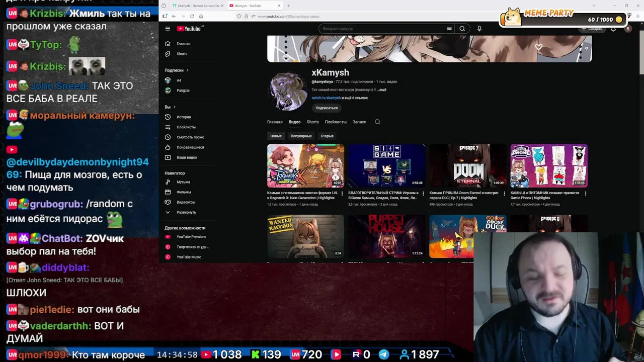Open YouTube Premium link
The width and height of the screenshot is (644, 362).
(191, 237)
